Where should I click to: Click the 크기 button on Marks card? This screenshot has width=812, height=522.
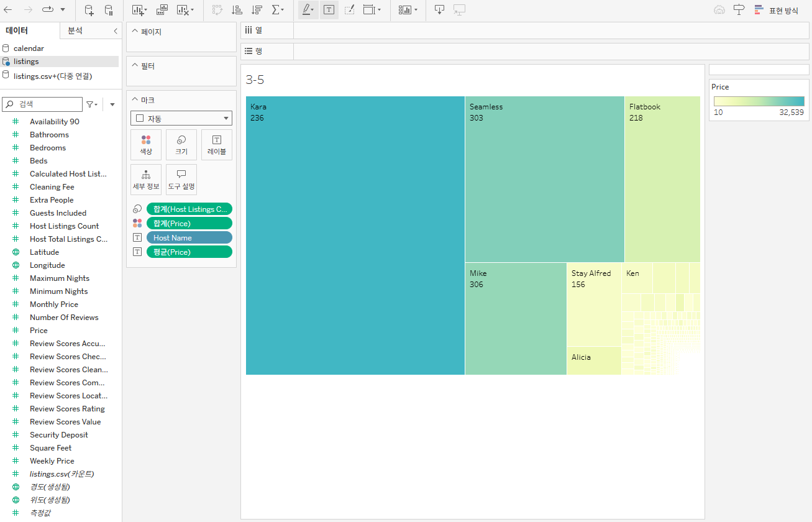(181, 145)
